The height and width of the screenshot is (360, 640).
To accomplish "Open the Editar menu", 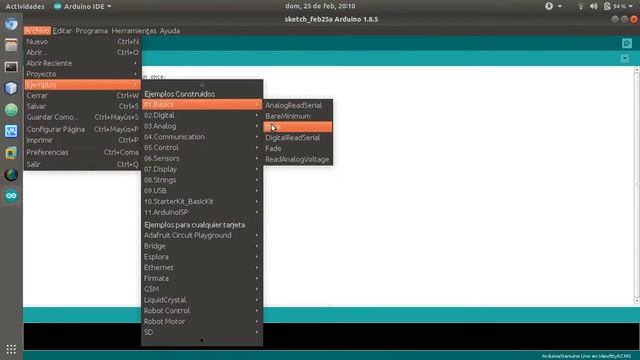I will [x=62, y=31].
